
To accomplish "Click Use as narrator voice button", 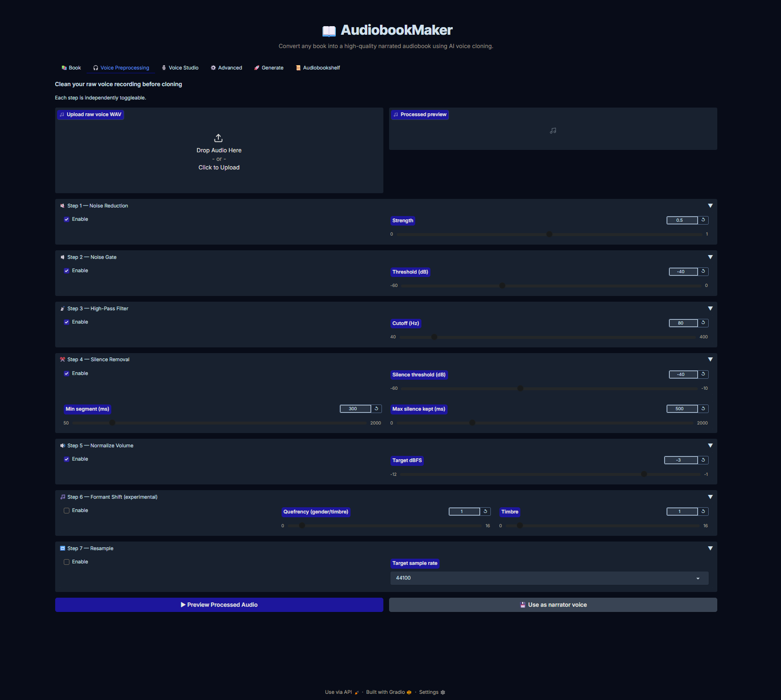I will [x=553, y=605].
